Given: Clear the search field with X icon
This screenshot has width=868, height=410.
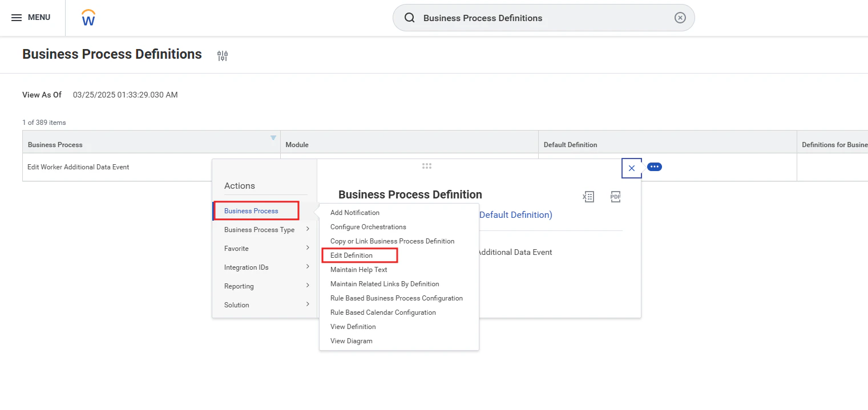Looking at the screenshot, I should point(680,18).
